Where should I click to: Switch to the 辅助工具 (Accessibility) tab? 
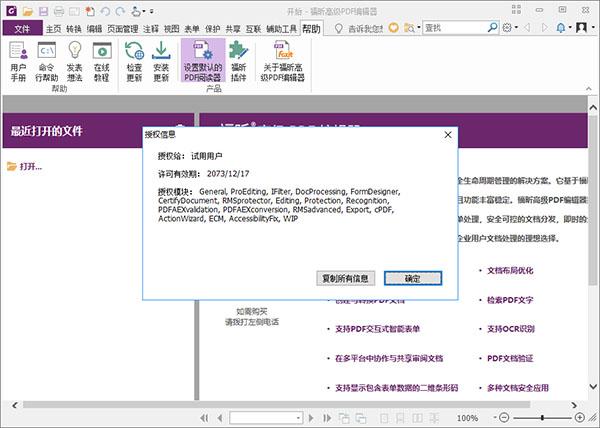282,29
